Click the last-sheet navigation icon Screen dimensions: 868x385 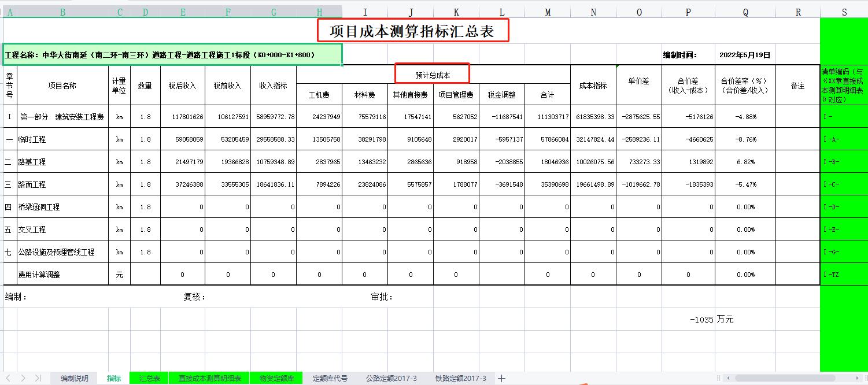click(x=36, y=377)
